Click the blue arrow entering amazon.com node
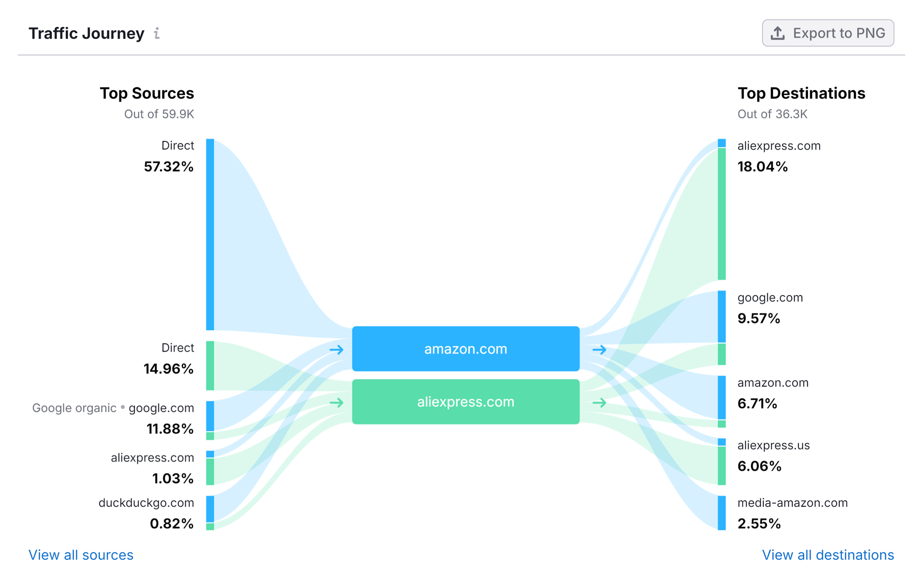 click(336, 350)
